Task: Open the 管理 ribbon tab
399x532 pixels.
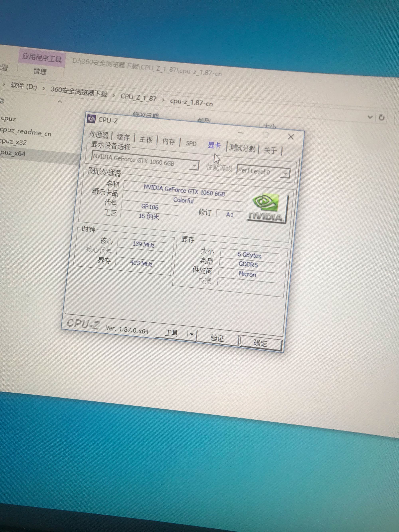Action: pos(40,71)
